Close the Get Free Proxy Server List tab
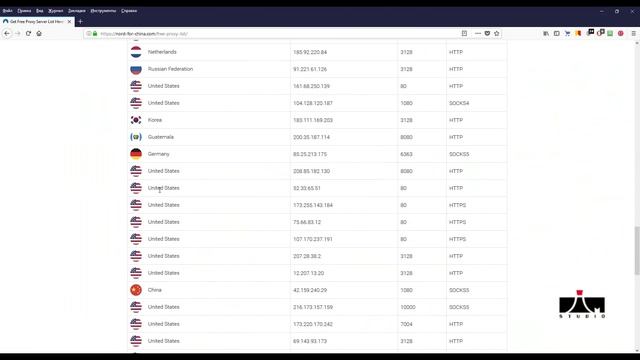 [69, 21]
